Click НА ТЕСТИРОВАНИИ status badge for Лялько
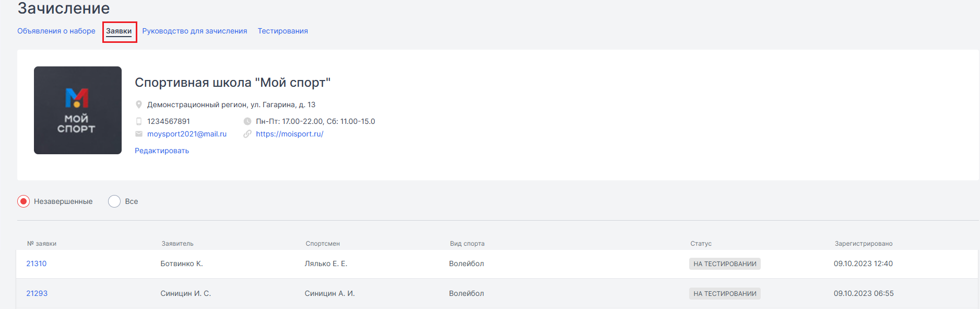Screen dimensions: 980x309 [725, 264]
